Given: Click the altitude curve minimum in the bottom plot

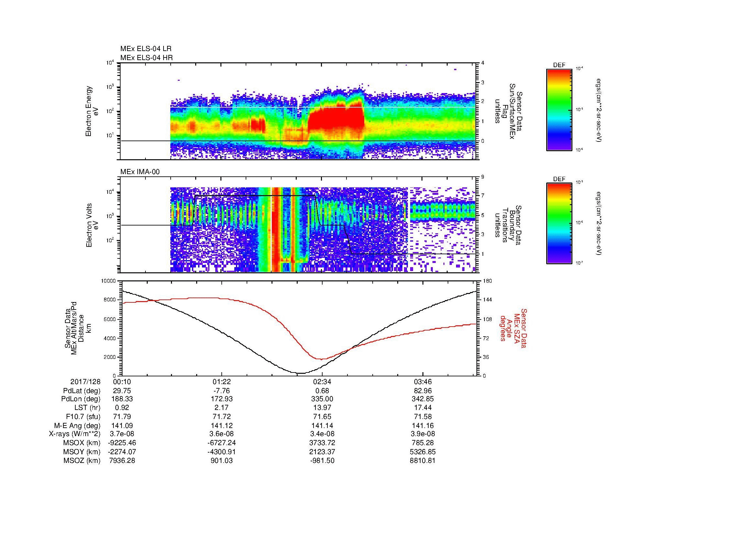Looking at the screenshot, I should [x=301, y=373].
